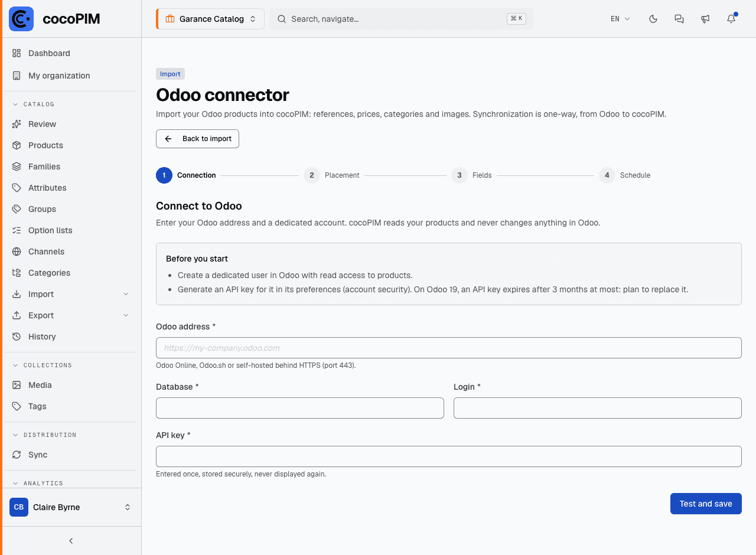
Task: Open the Products page
Action: (x=71, y=145)
